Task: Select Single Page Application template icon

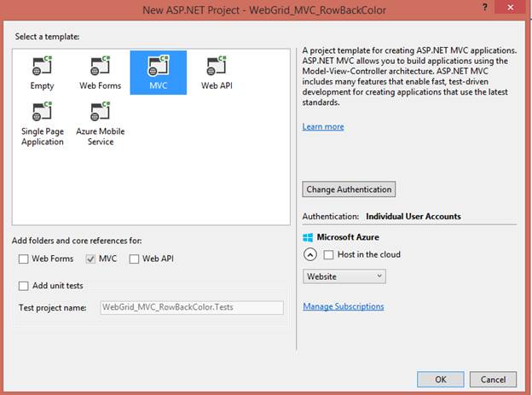Action: [x=42, y=112]
